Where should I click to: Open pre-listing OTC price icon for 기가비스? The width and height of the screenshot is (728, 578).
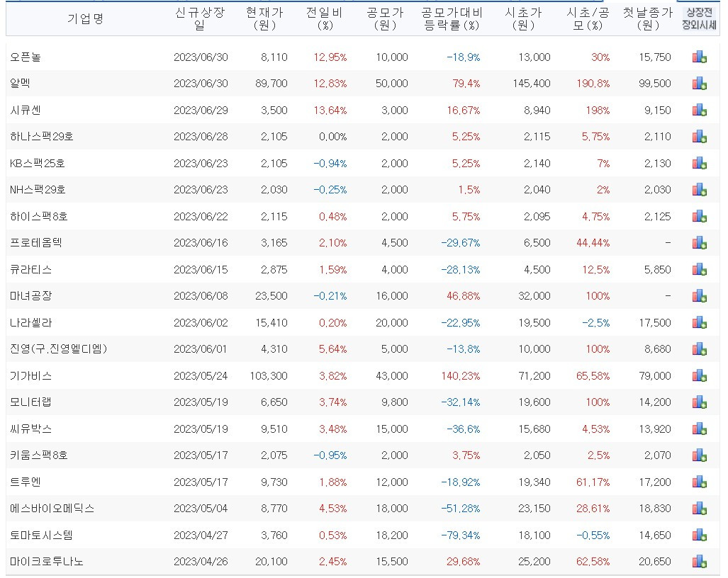coord(699,375)
